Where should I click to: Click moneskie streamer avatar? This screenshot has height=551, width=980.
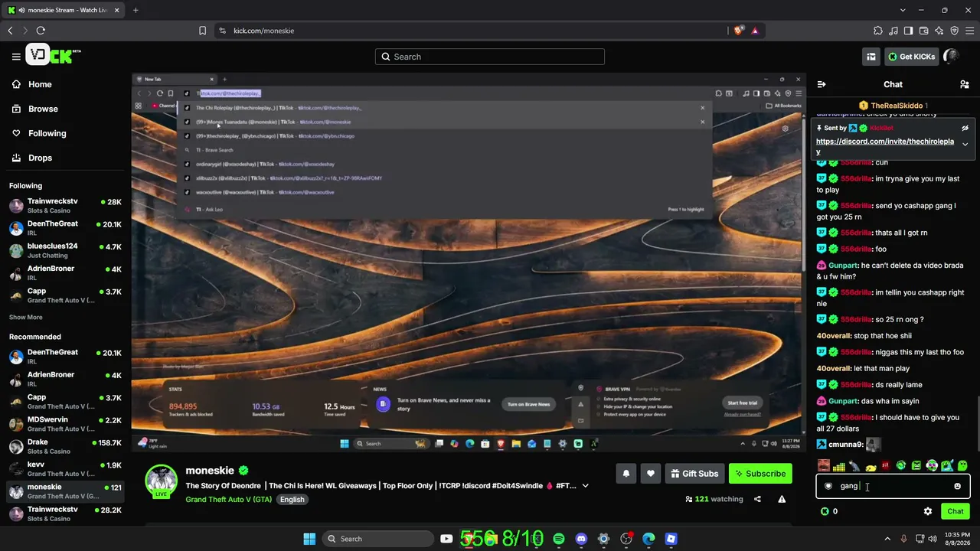point(162,481)
